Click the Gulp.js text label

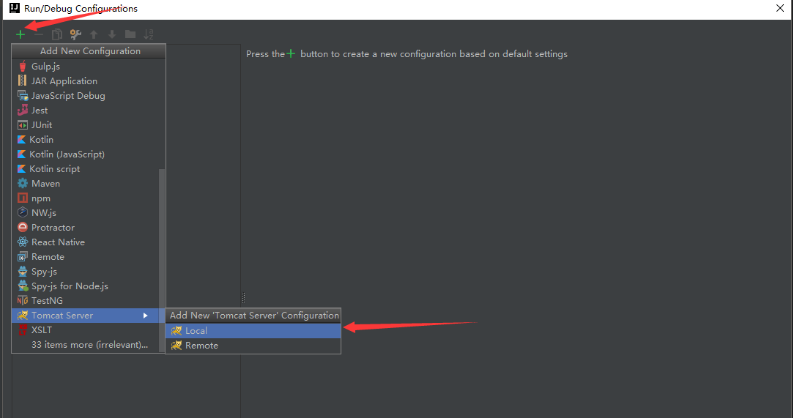click(46, 66)
